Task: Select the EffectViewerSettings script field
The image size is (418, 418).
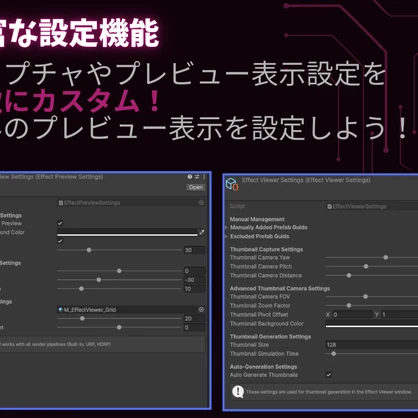Action: [x=372, y=207]
